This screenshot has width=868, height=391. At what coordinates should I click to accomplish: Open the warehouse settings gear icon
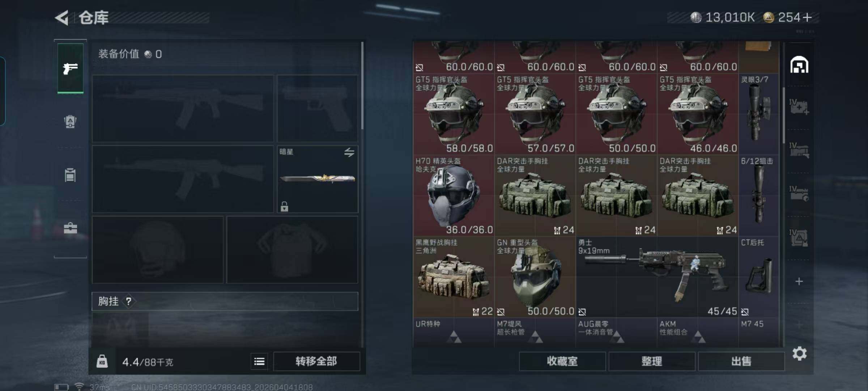tap(799, 353)
